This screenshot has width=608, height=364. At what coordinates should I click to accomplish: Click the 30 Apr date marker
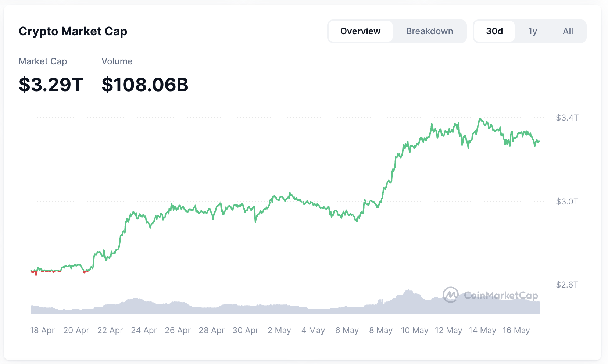246,330
